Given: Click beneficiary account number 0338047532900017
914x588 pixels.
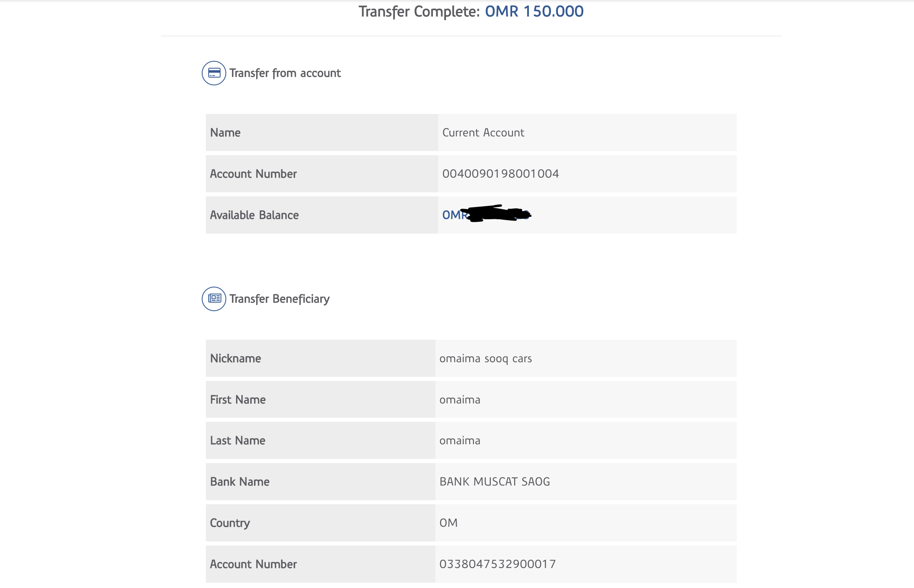Looking at the screenshot, I should coord(497,564).
